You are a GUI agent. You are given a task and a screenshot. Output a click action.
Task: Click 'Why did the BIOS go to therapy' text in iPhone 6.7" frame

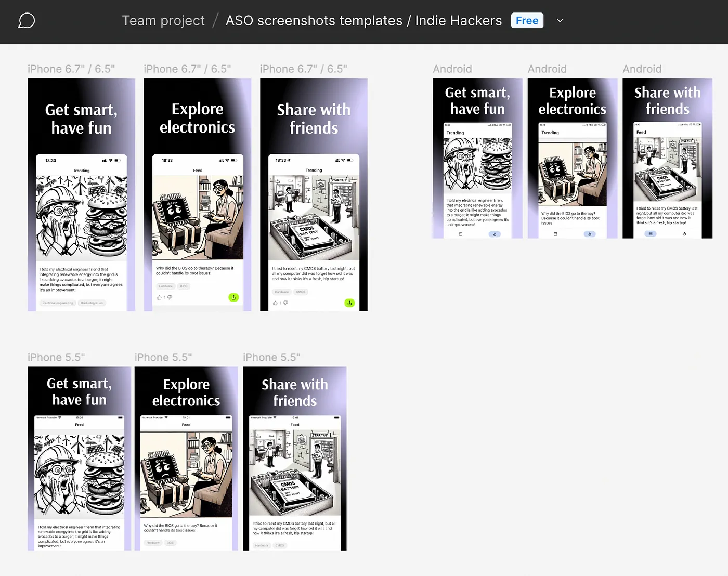[x=195, y=271]
